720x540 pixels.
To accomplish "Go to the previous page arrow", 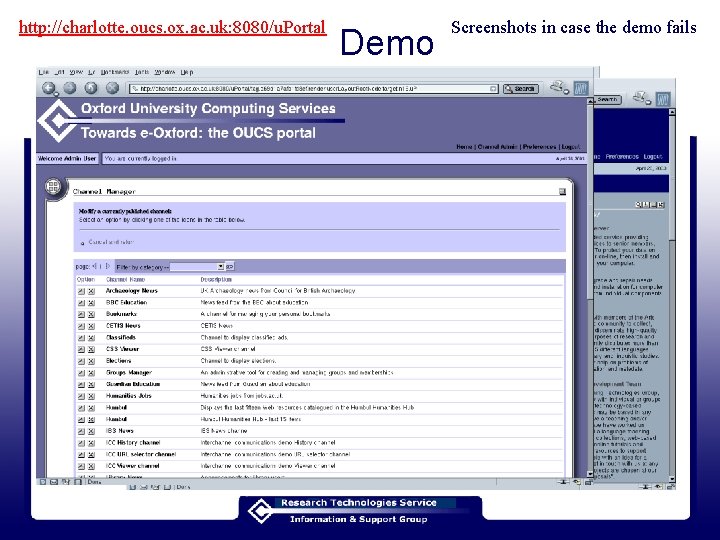I will pos(95,266).
